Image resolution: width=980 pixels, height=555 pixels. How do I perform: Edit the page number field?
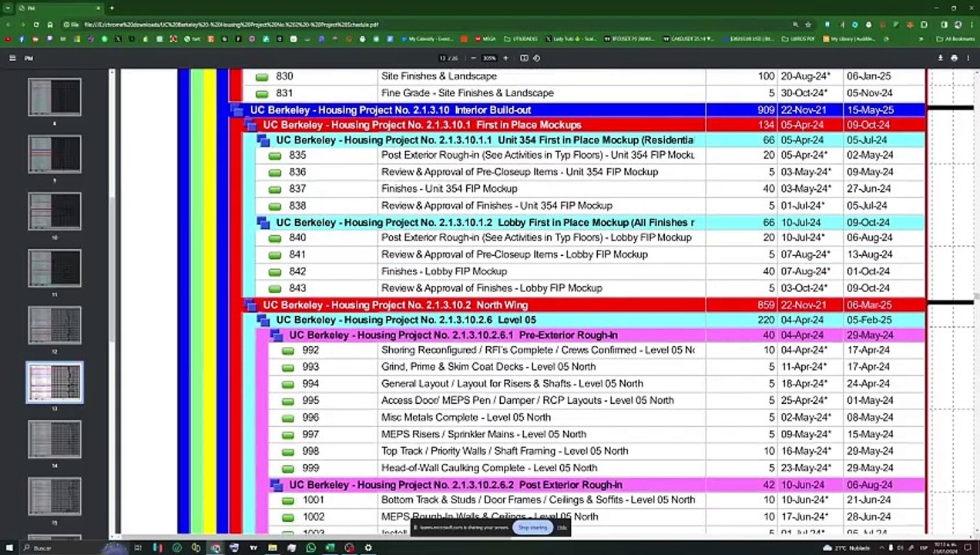click(x=443, y=58)
